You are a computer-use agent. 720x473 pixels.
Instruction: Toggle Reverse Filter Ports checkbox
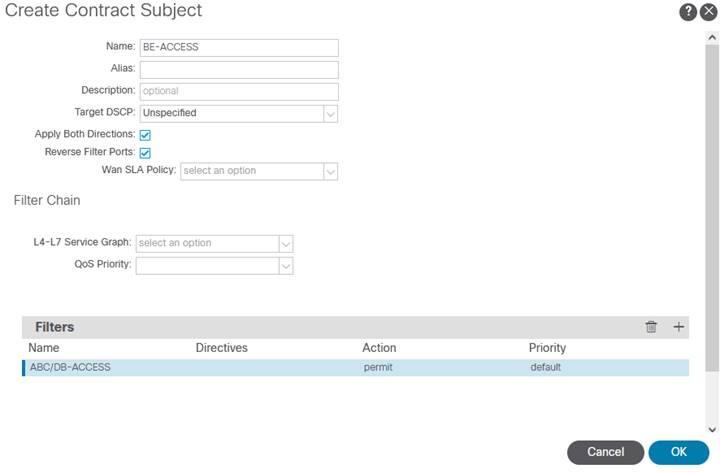[145, 153]
